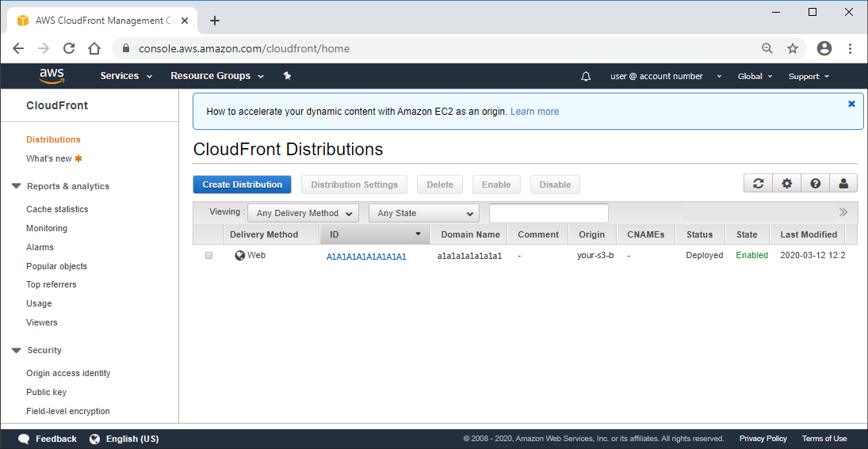Screen dimensions: 868x449
Task: Collapse the Reports & analytics section
Action: coord(16,186)
